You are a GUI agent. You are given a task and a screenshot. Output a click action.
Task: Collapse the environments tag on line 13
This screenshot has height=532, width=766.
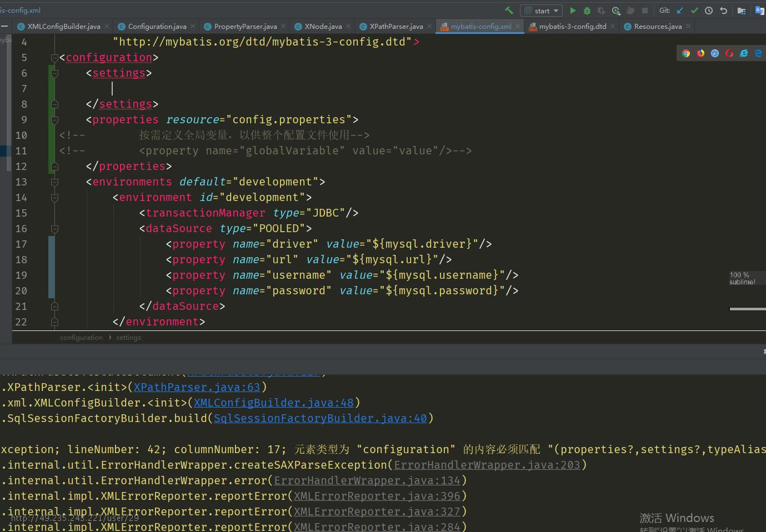(x=54, y=182)
